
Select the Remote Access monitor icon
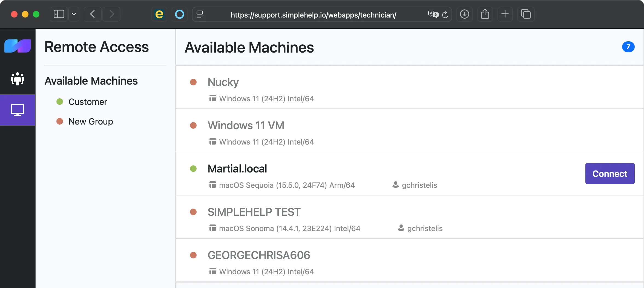click(x=17, y=110)
